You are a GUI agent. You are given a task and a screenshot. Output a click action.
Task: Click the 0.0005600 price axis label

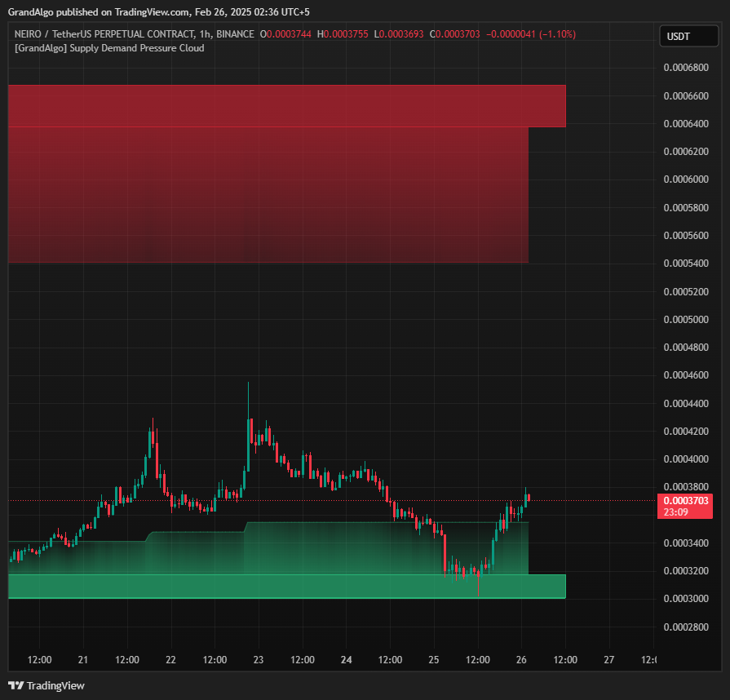686,235
